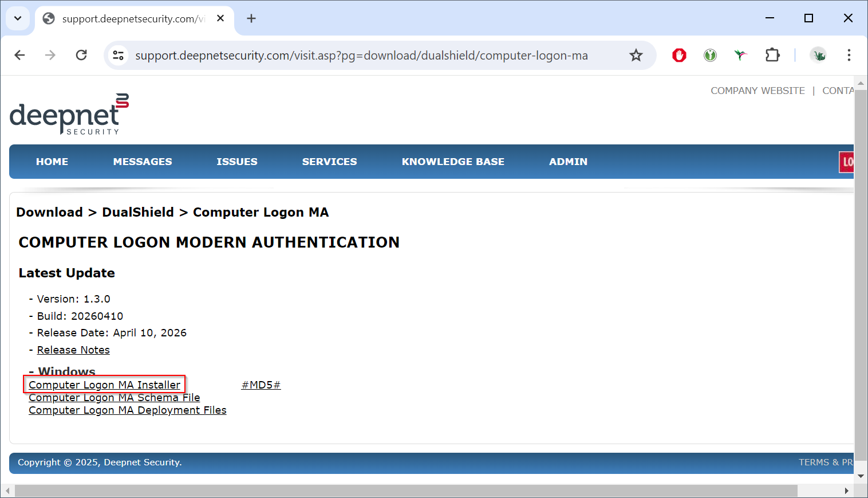Download the Computer Logon MA Installer
This screenshot has height=498, width=868.
[x=104, y=385]
